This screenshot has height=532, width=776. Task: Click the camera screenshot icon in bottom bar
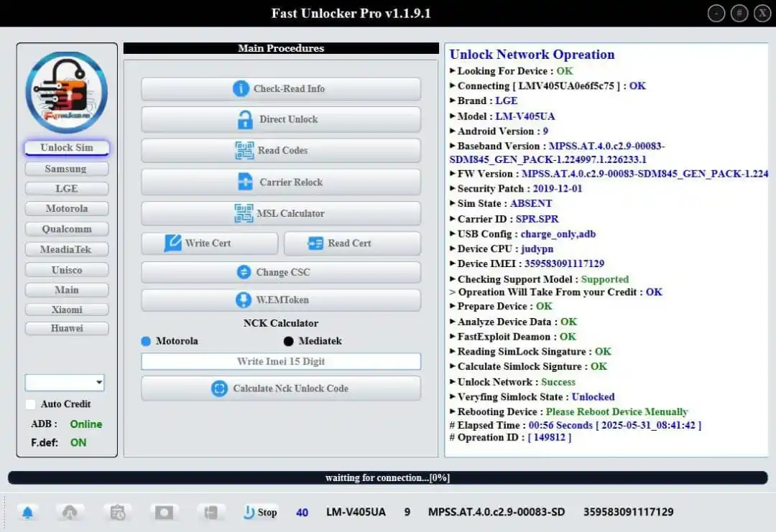(x=164, y=511)
